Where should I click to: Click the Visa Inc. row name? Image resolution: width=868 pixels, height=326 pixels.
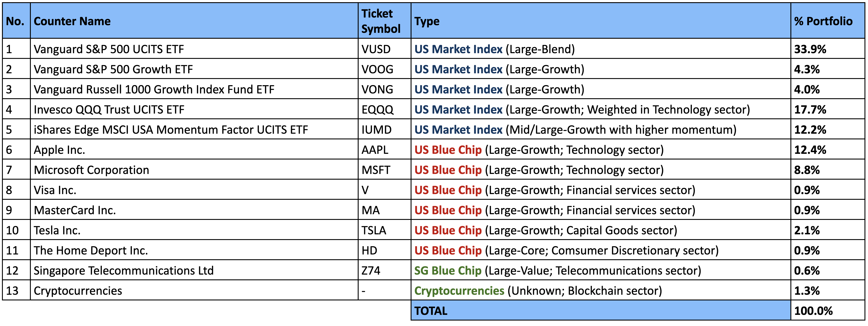point(55,190)
